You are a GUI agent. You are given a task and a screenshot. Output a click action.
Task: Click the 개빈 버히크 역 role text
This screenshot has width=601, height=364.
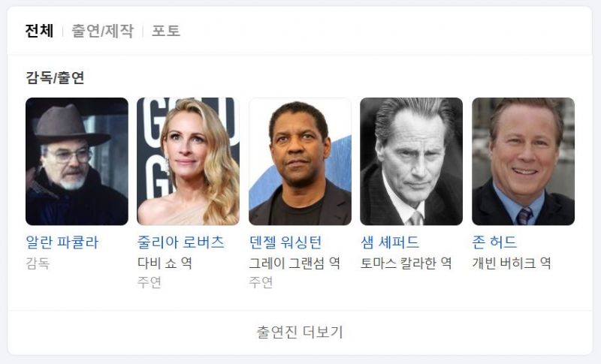click(x=512, y=263)
